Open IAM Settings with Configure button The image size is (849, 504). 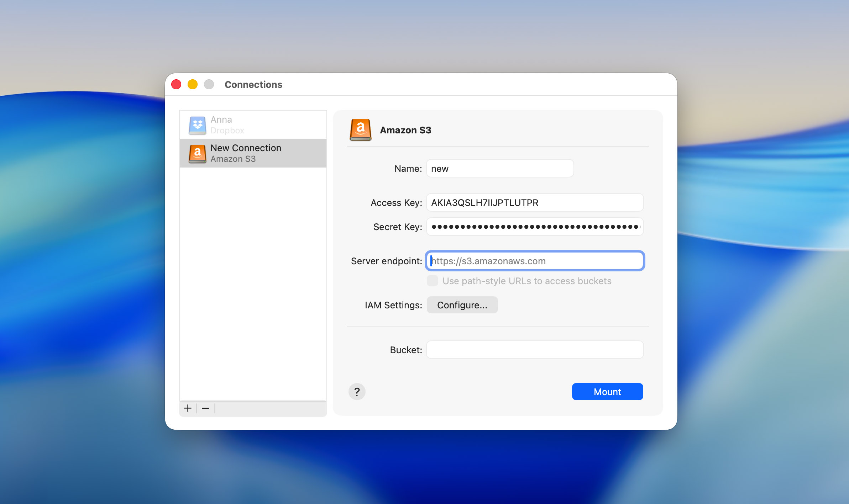462,305
